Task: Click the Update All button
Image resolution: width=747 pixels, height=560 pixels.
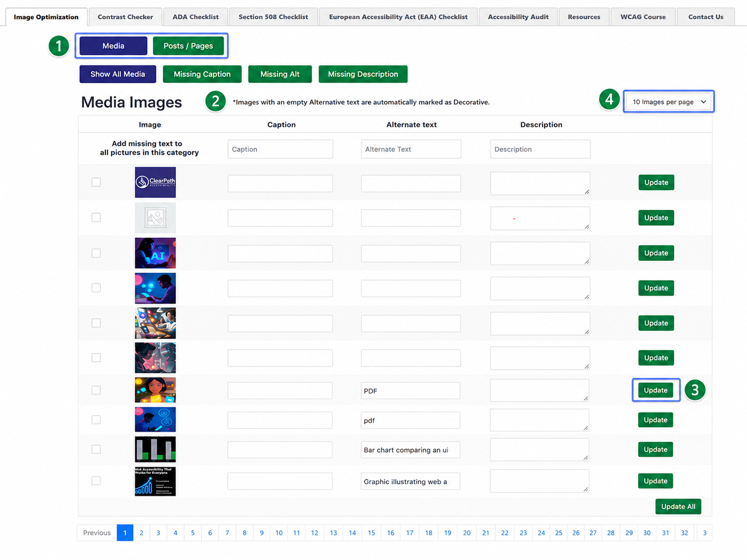Action: (x=678, y=506)
